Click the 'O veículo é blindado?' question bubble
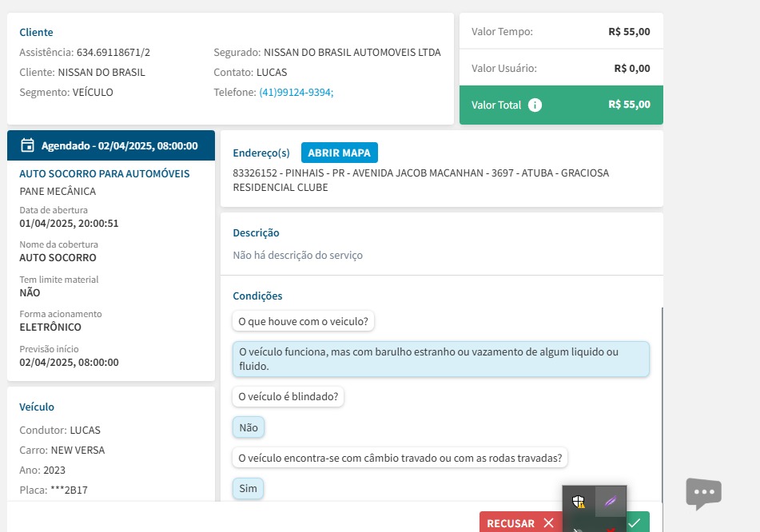 (288, 396)
